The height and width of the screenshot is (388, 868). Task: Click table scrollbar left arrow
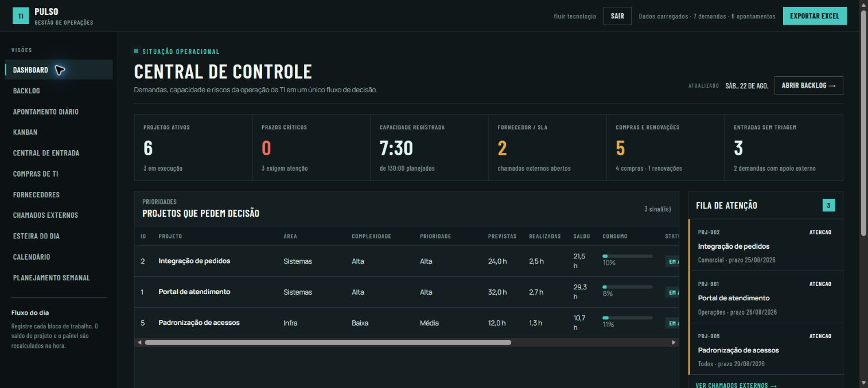(139, 342)
